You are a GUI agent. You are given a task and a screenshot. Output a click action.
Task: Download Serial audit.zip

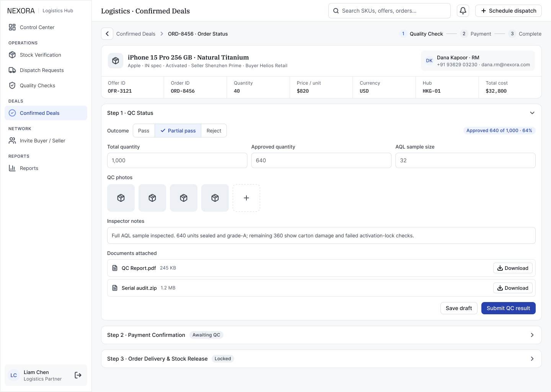513,288
